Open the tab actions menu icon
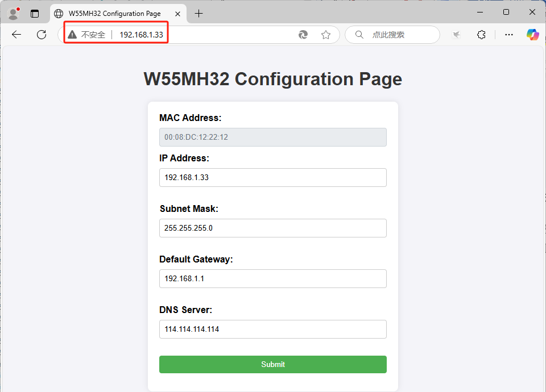 coord(35,14)
